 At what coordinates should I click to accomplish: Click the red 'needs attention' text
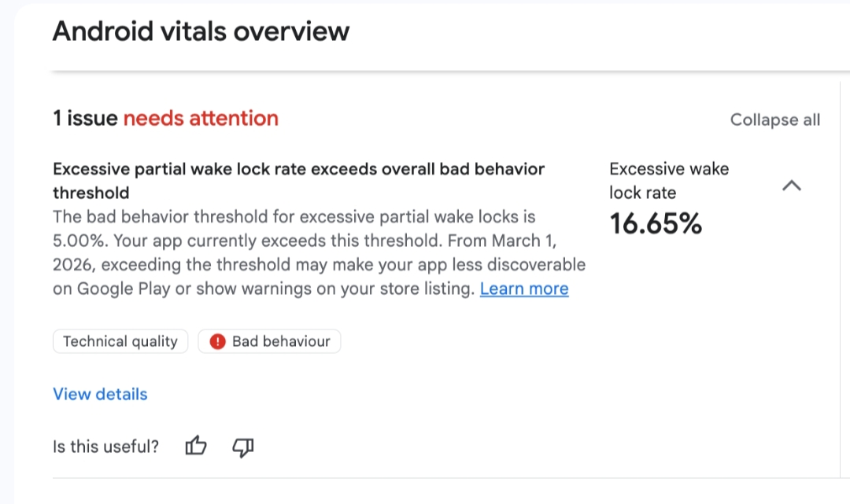pos(201,119)
